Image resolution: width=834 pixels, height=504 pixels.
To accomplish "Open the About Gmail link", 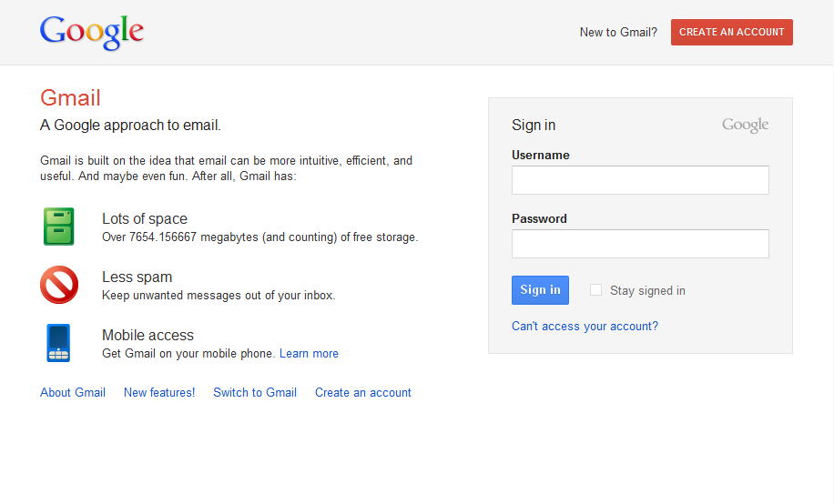I will (x=73, y=392).
